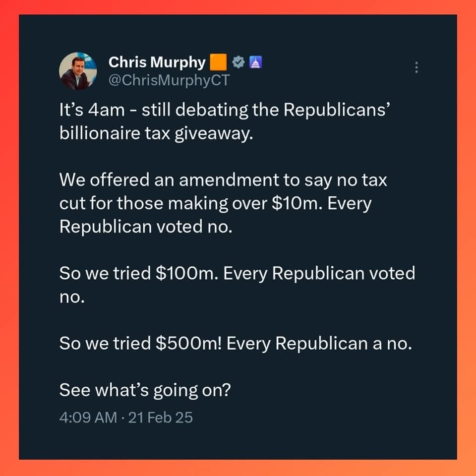Open Chris Murphy's profile picture
This screenshot has width=476, height=476.
point(78,71)
